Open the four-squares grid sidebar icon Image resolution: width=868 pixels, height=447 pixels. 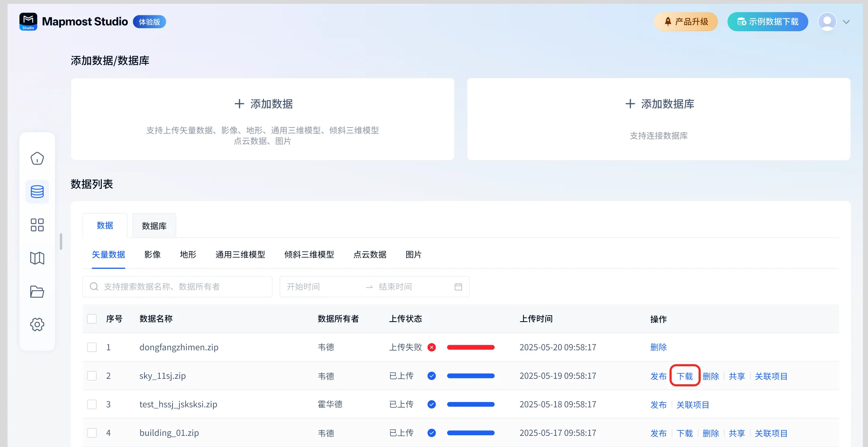click(x=37, y=225)
